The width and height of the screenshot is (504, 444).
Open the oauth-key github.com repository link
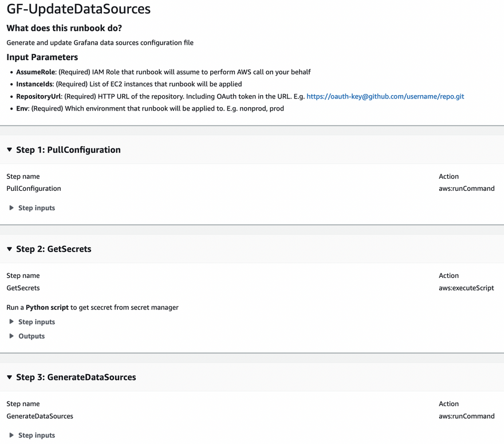(385, 96)
